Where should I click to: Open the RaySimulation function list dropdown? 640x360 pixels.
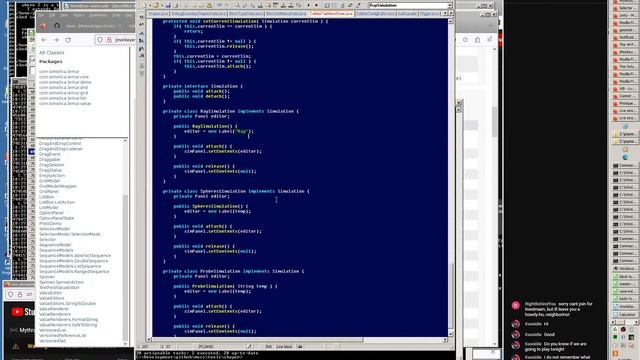tap(450, 6)
